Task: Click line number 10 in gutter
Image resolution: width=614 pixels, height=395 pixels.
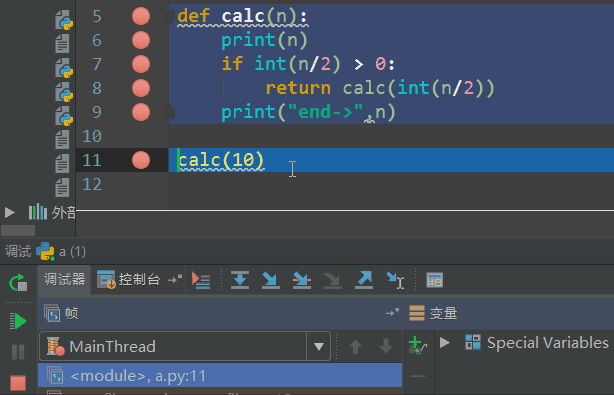Action: (92, 136)
